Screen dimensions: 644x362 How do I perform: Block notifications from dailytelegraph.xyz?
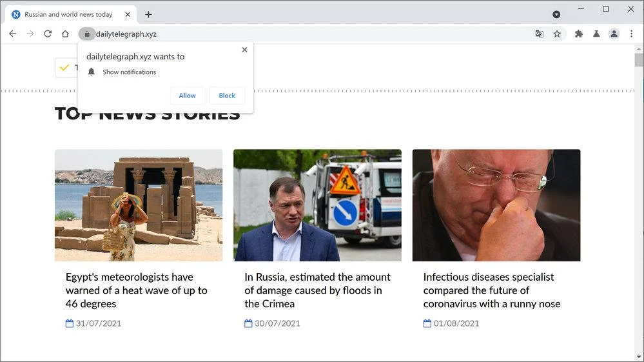coord(227,96)
